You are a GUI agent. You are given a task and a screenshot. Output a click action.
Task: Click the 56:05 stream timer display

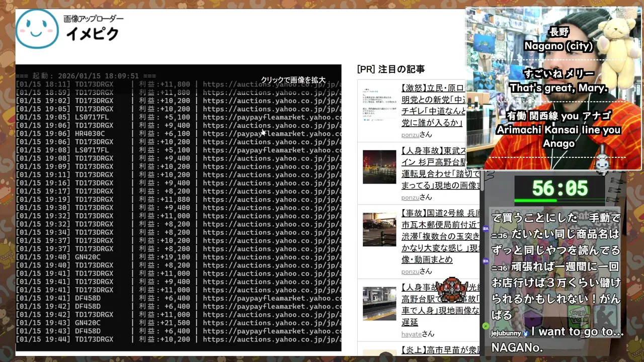click(560, 188)
